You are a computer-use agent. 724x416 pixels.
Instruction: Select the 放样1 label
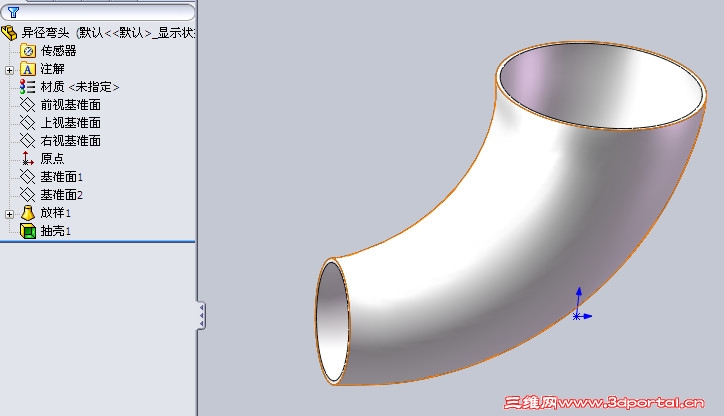pos(55,213)
